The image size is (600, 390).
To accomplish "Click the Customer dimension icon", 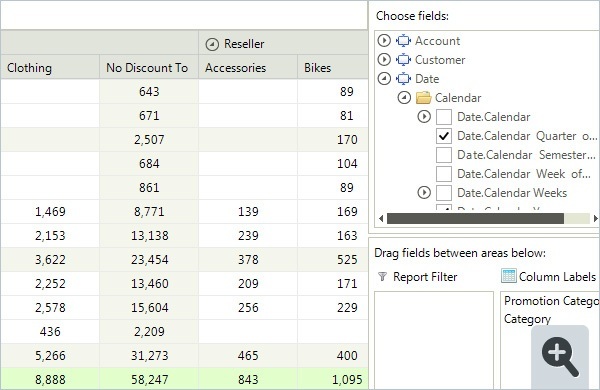I will coord(403,60).
